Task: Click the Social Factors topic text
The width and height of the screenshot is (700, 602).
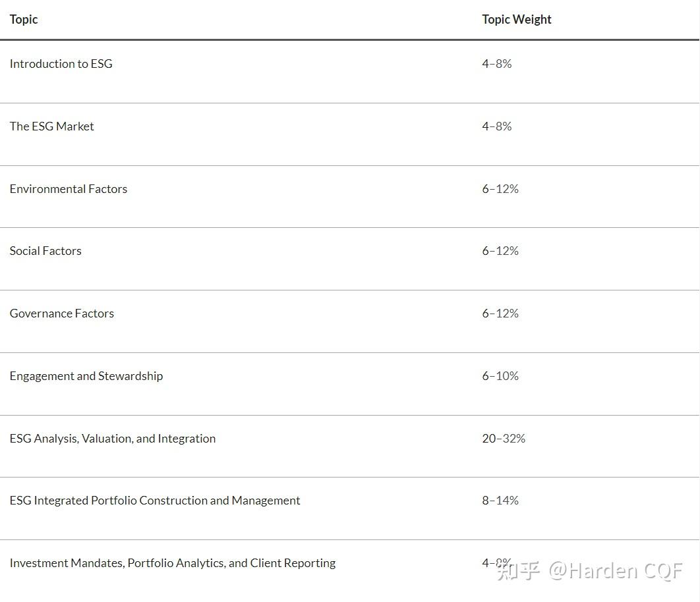Action: (45, 251)
